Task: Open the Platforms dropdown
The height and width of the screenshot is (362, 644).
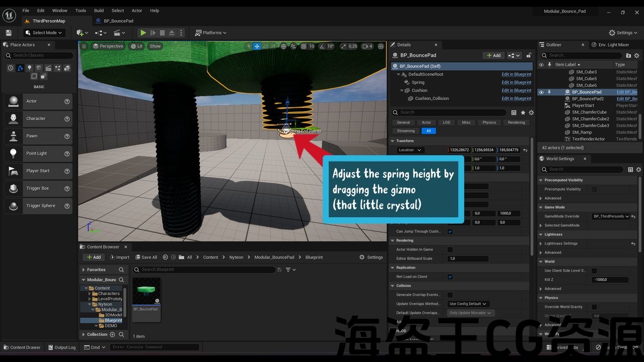Action: [x=211, y=33]
